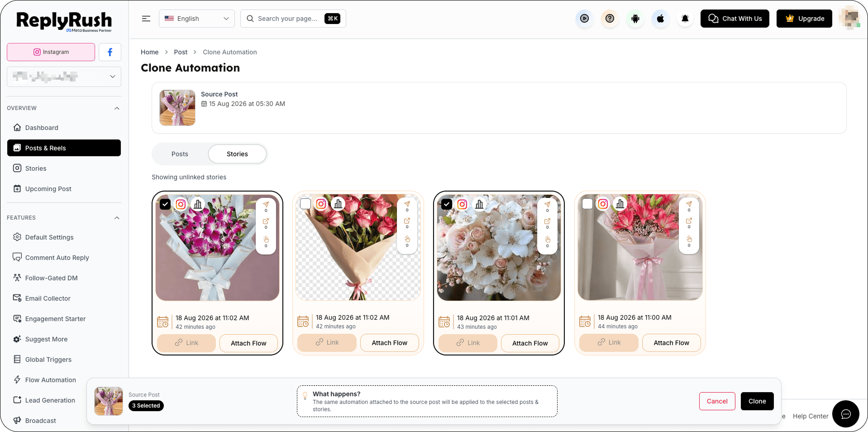Open Dashboard from the sidebar

point(64,128)
